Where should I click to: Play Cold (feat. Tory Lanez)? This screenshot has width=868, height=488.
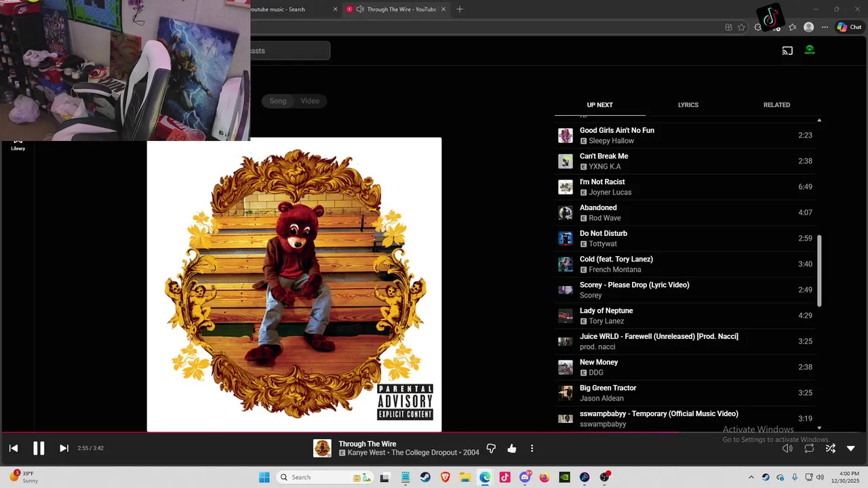point(685,264)
